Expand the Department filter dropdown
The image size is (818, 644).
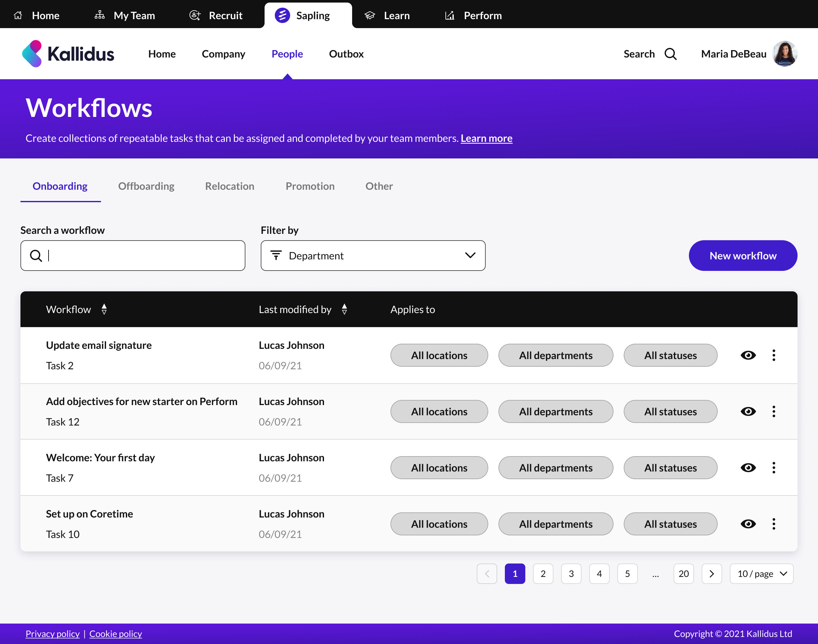373,256
